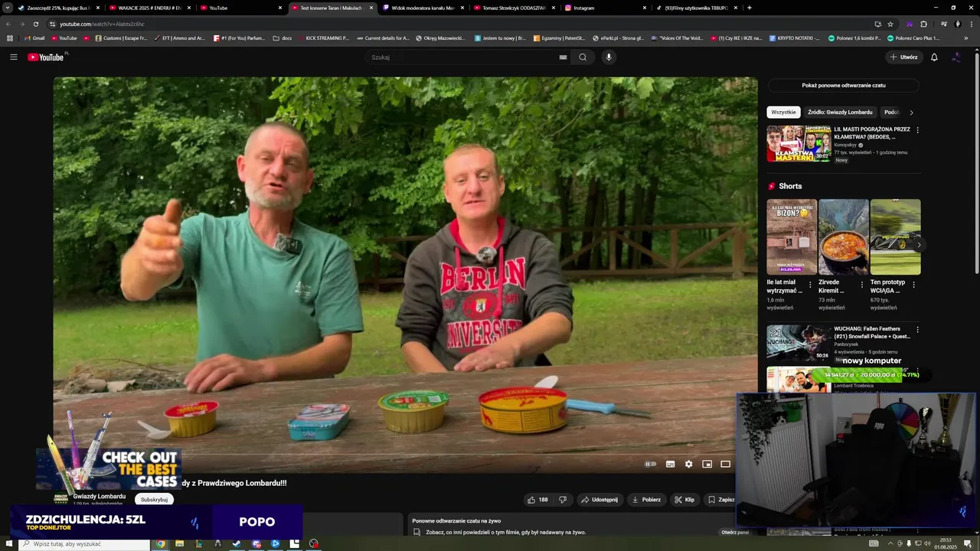Show more filter chips with right arrow
Viewport: 980px width, 551px height.
[x=911, y=112]
